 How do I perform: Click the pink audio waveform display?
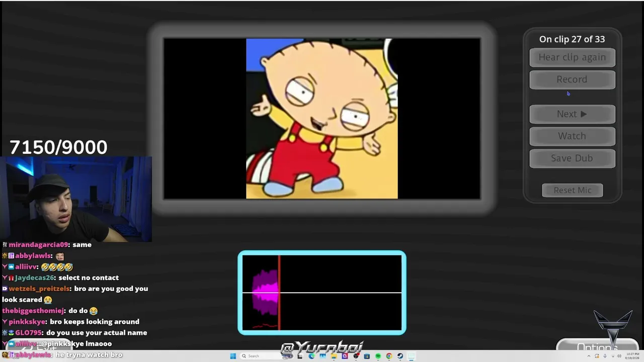click(x=322, y=293)
